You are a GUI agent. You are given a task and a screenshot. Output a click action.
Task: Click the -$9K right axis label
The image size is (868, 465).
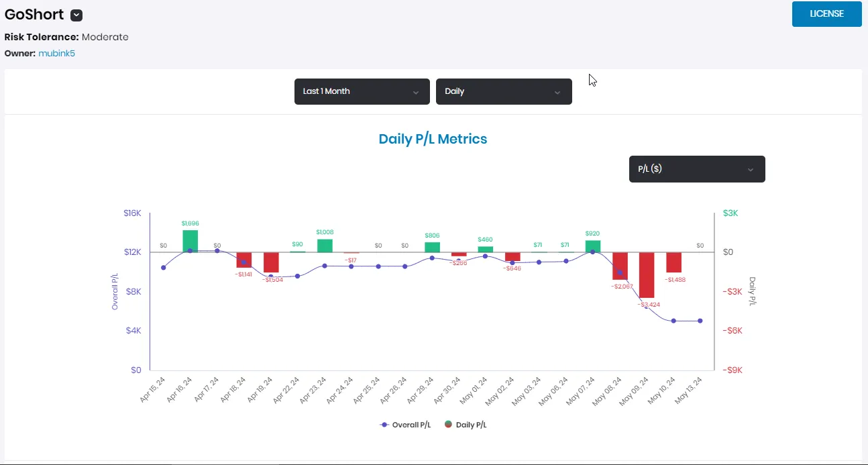(x=732, y=370)
